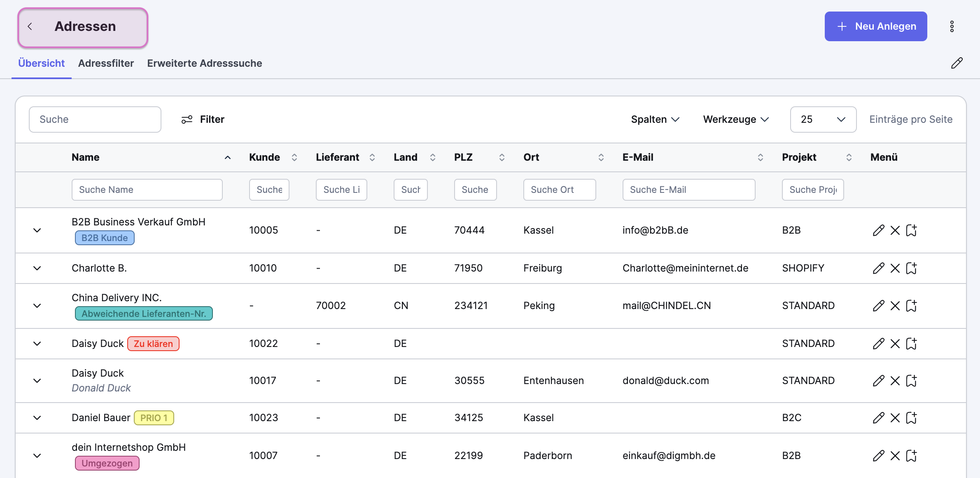Click the pencil icon below the options menu

point(957,63)
